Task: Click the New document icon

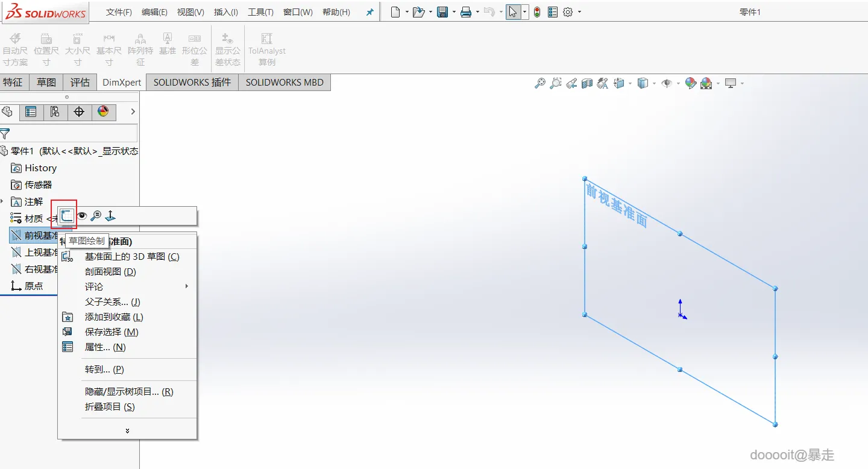Action: click(395, 12)
